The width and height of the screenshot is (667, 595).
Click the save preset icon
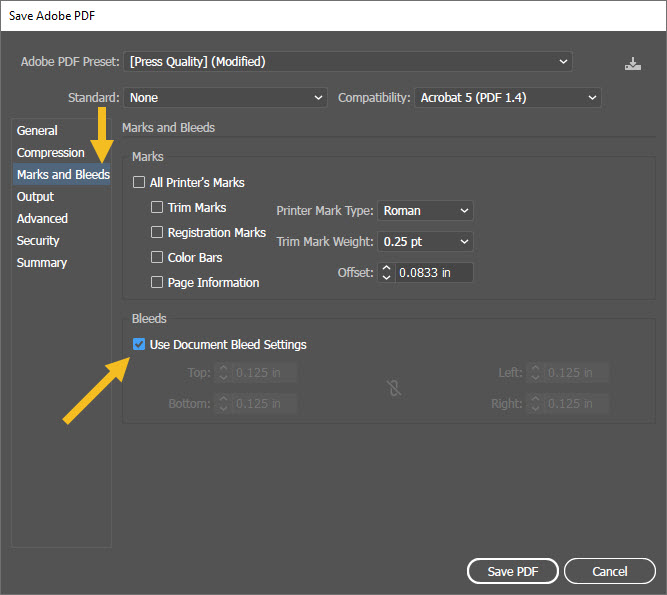633,64
